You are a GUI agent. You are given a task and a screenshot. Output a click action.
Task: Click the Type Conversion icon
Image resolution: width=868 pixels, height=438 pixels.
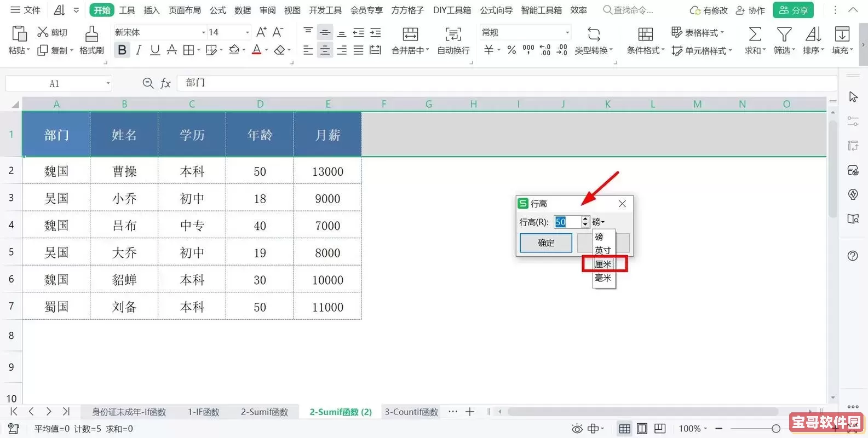coord(594,34)
